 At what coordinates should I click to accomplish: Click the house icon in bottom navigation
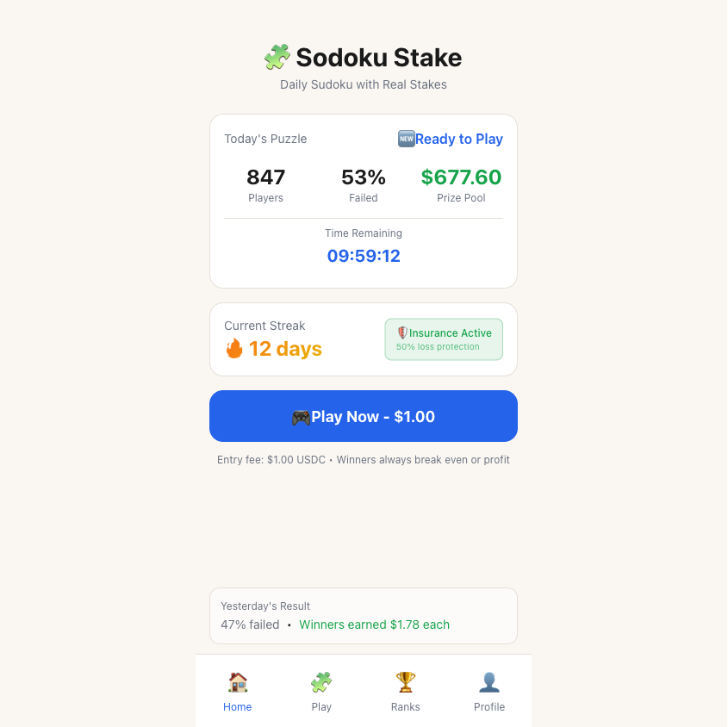click(x=238, y=682)
